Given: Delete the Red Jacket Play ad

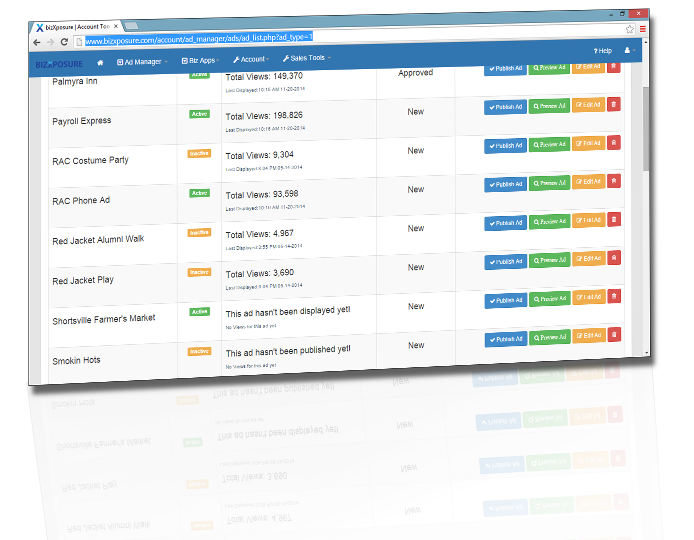Looking at the screenshot, I should pyautogui.click(x=614, y=258).
